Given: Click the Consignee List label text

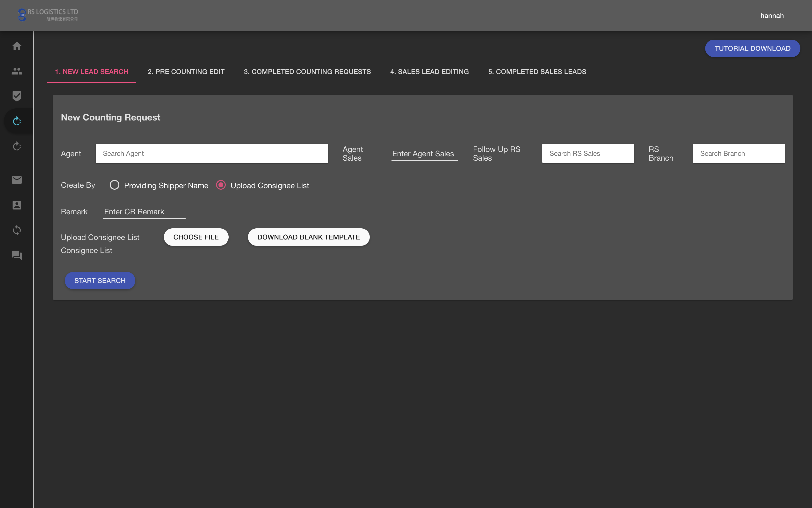Looking at the screenshot, I should [87, 250].
